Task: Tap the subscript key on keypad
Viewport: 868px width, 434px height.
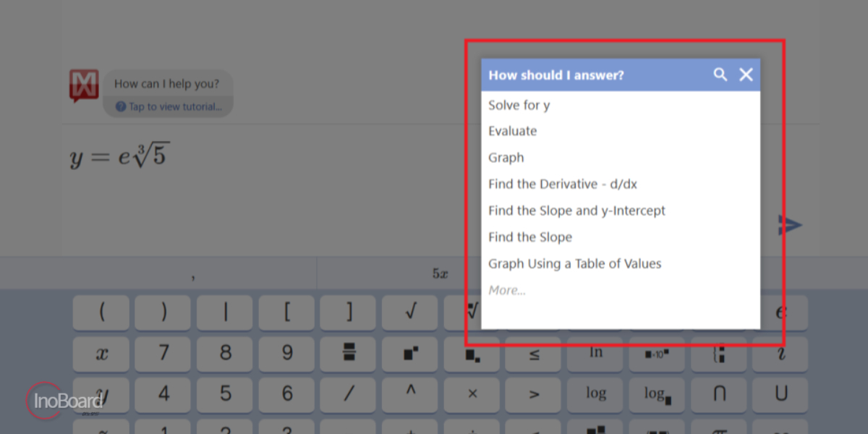Action: coord(472,353)
